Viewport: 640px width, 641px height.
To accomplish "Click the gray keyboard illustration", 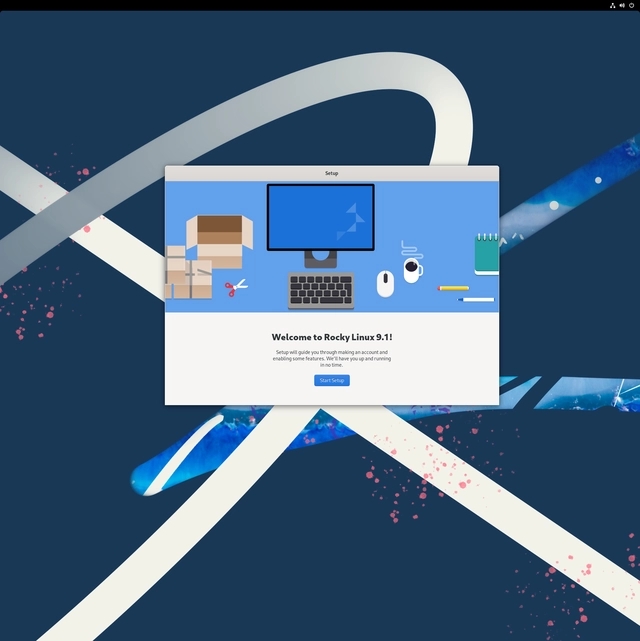I will [321, 290].
